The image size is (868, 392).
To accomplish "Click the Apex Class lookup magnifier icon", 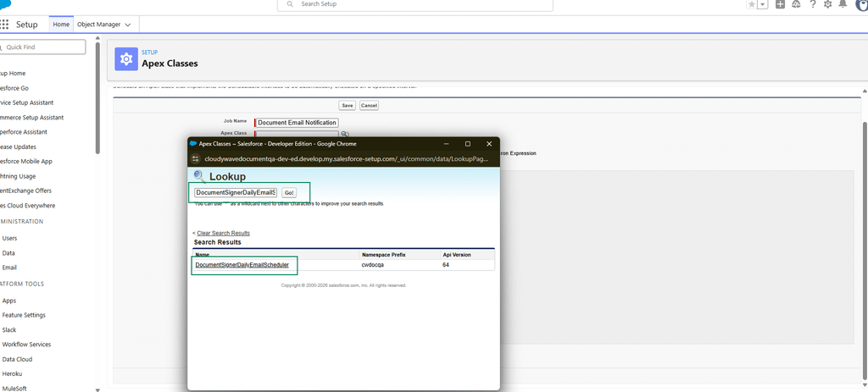I will (344, 133).
